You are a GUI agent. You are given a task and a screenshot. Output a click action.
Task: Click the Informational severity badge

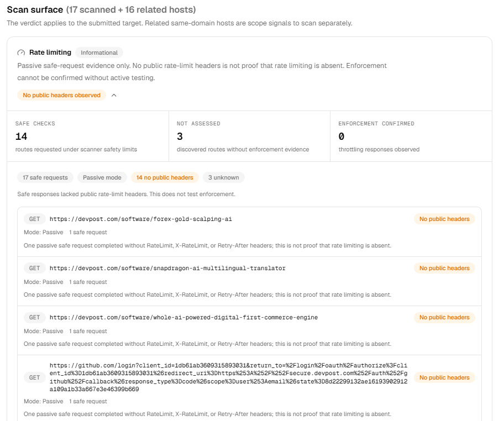99,52
